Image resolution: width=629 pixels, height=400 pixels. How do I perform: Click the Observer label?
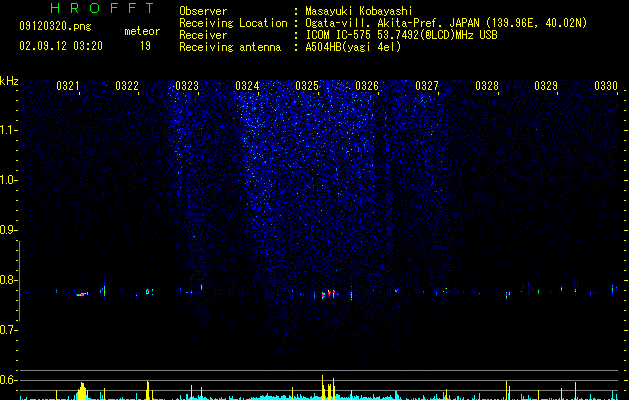click(x=203, y=11)
